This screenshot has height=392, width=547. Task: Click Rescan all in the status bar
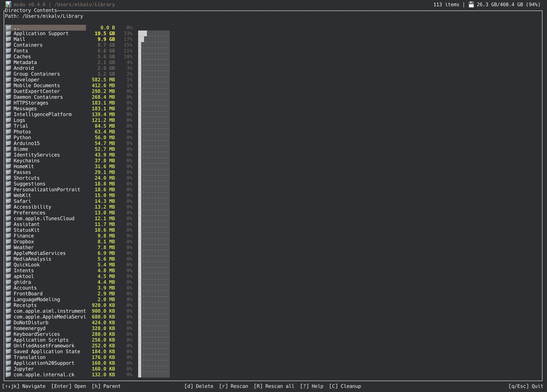click(x=274, y=386)
